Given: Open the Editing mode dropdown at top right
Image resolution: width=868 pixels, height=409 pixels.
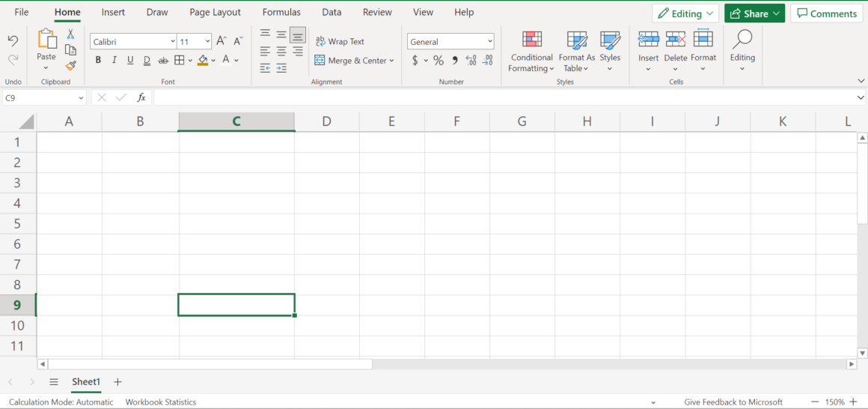Looking at the screenshot, I should pyautogui.click(x=685, y=13).
